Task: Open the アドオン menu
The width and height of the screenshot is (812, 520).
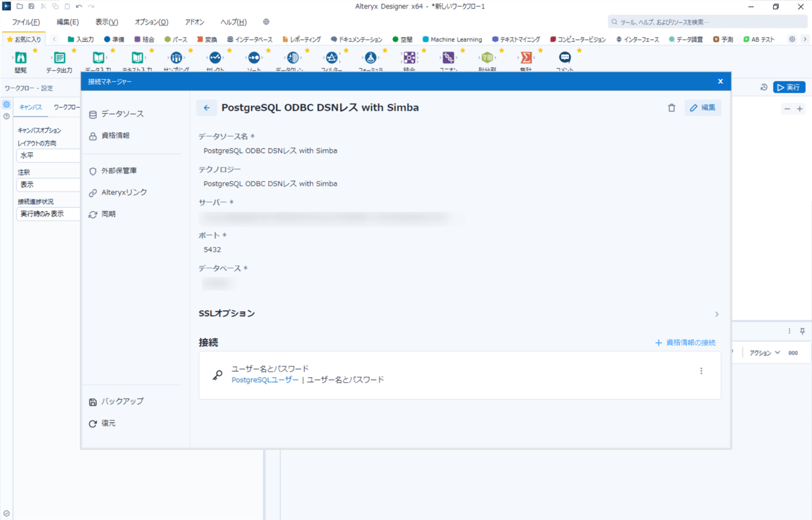Action: 194,22
